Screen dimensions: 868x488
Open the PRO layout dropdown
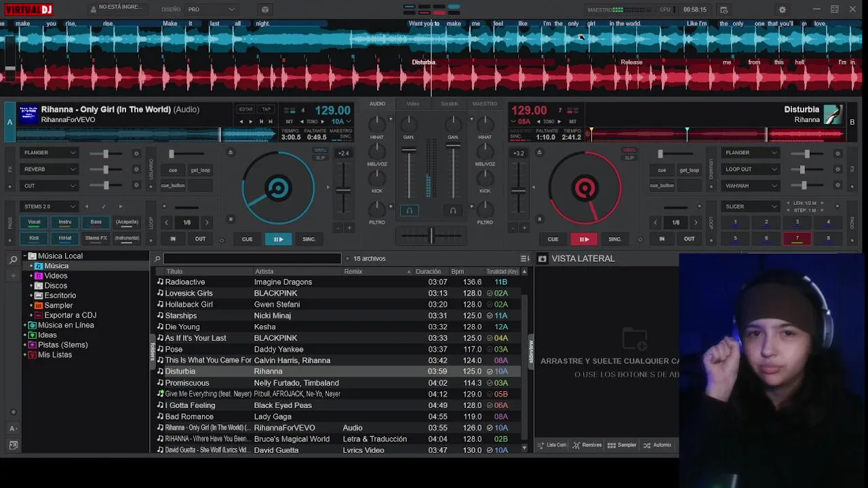211,9
